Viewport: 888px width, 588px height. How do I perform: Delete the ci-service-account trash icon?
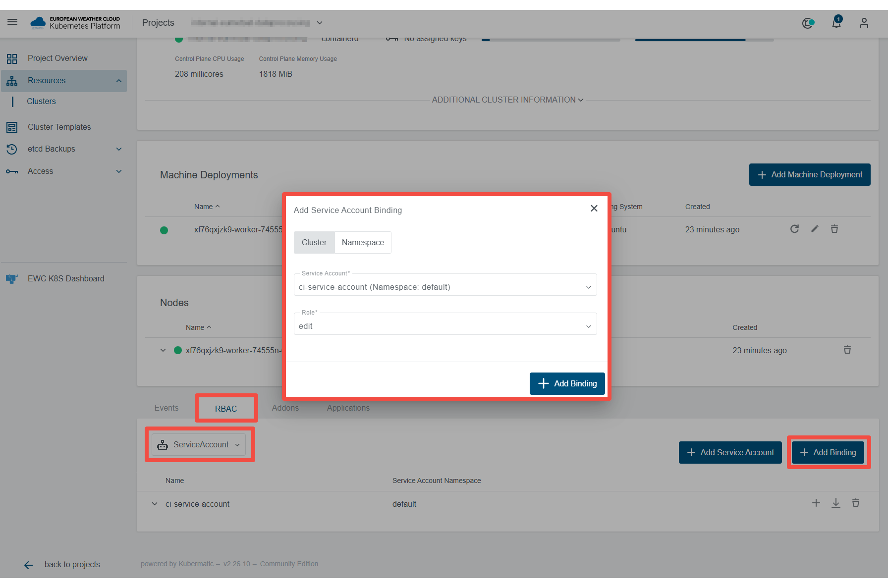856,503
